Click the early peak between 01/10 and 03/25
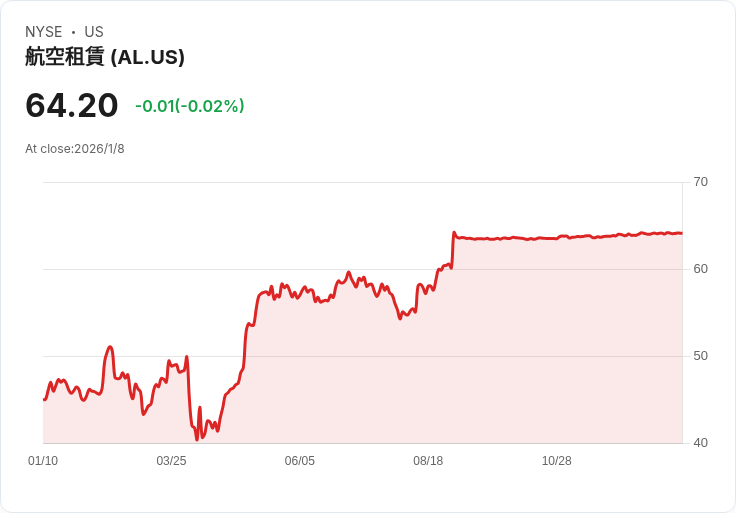The image size is (736, 513). coord(110,347)
